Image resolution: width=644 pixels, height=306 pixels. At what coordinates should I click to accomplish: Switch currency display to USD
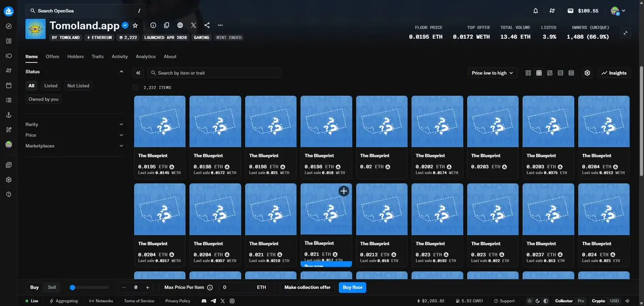click(614, 301)
